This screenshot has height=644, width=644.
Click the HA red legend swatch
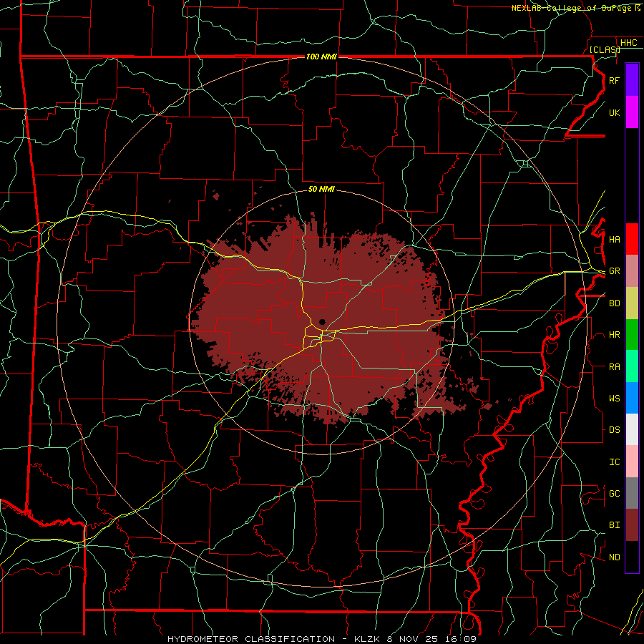pos(632,239)
